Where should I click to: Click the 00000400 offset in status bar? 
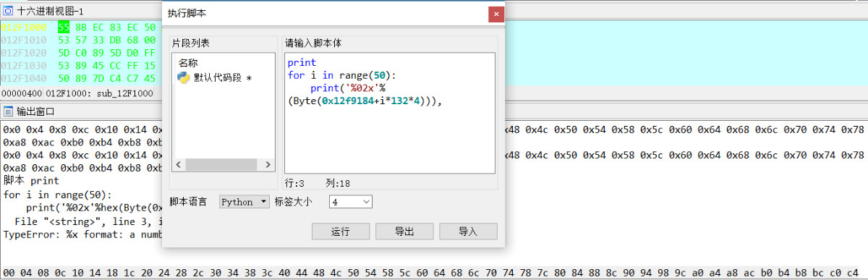coord(22,93)
